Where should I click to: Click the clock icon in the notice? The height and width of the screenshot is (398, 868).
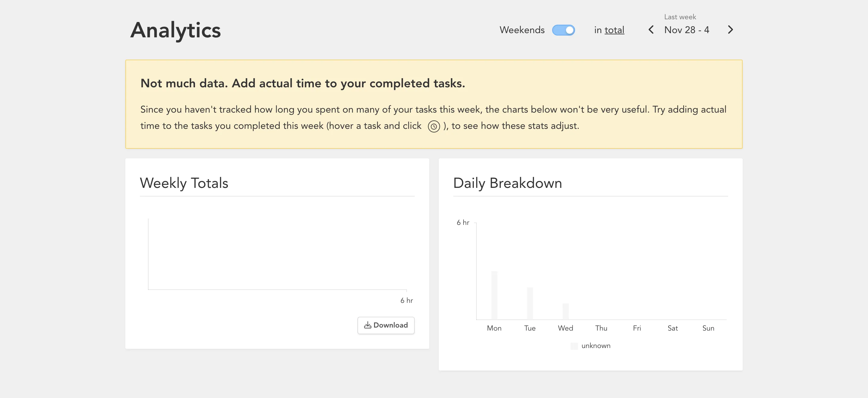point(434,126)
